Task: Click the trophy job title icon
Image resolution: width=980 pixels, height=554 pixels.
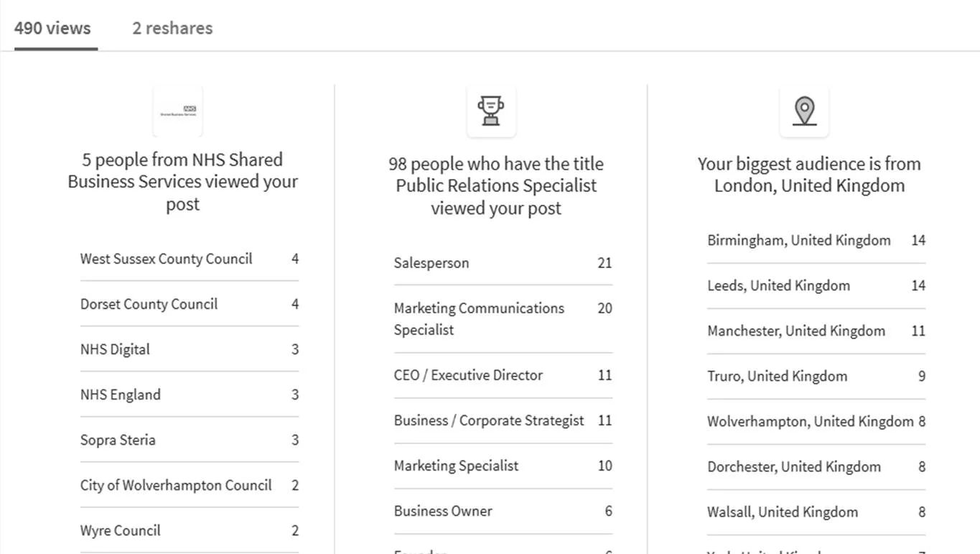Action: (x=491, y=111)
